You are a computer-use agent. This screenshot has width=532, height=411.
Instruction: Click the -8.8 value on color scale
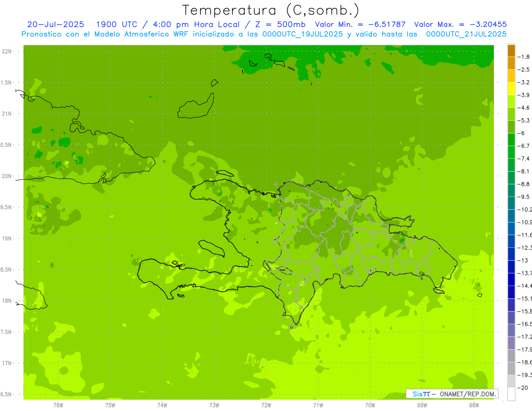pyautogui.click(x=524, y=184)
